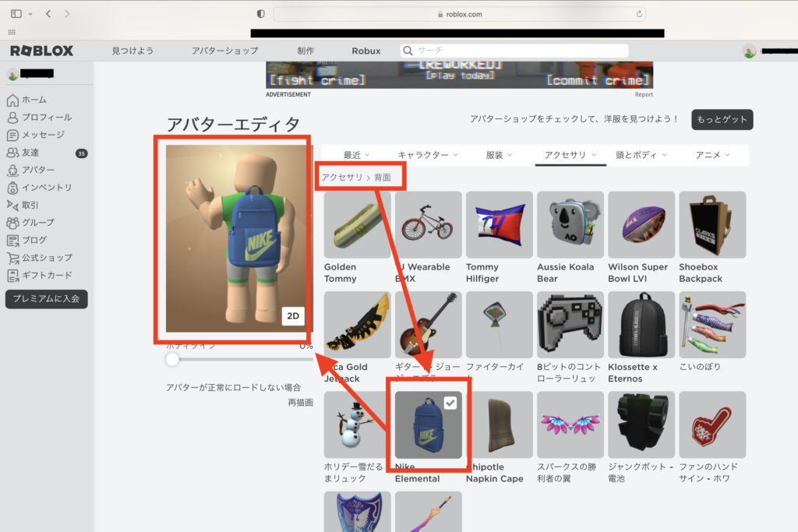The width and height of the screenshot is (798, 532).
Task: Click the サーチ search field
Action: (514, 51)
